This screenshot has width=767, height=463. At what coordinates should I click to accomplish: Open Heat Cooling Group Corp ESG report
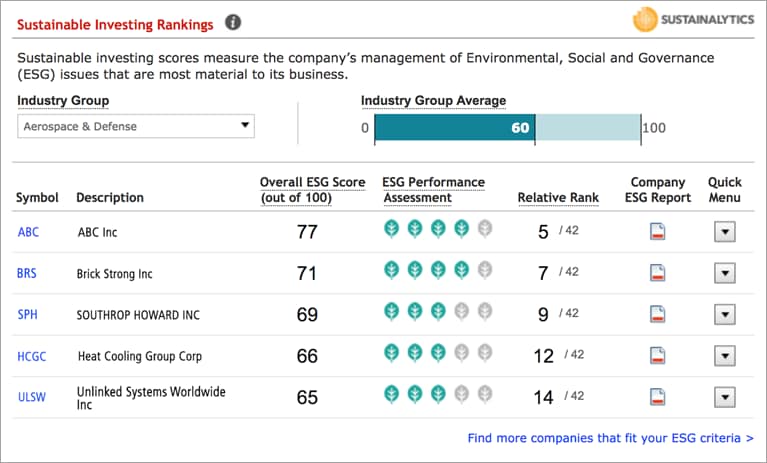click(658, 355)
